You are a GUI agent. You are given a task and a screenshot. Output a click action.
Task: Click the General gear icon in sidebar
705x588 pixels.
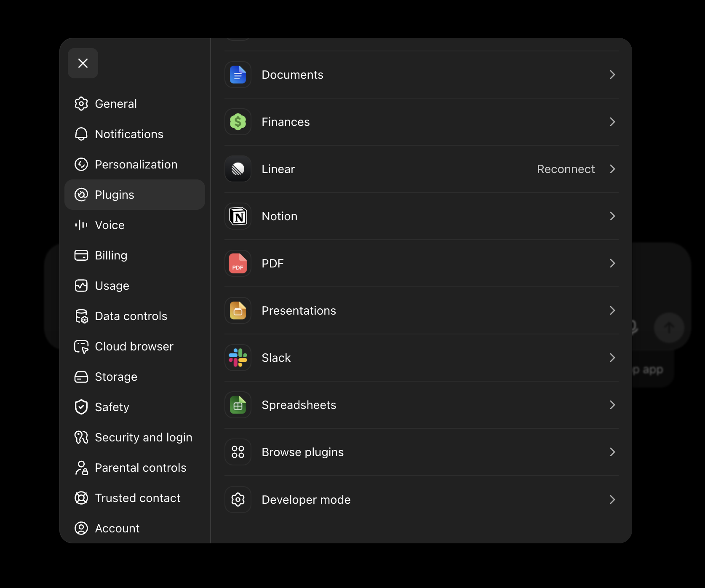coord(81,104)
